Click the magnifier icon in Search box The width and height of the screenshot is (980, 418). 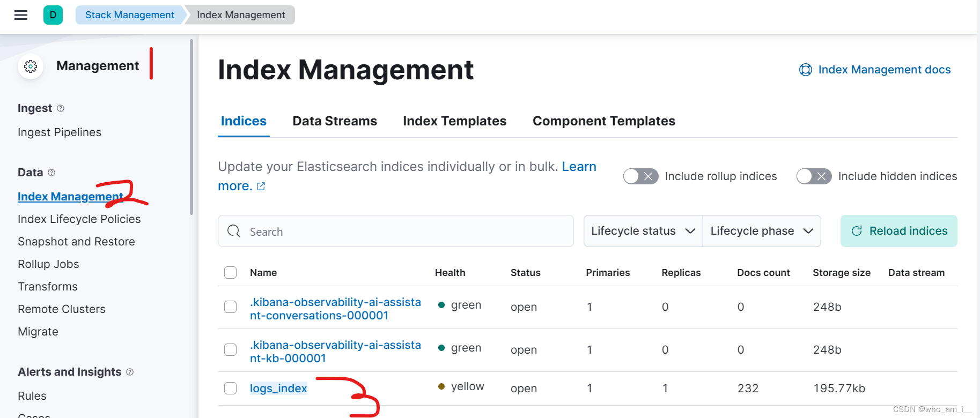[x=234, y=231]
